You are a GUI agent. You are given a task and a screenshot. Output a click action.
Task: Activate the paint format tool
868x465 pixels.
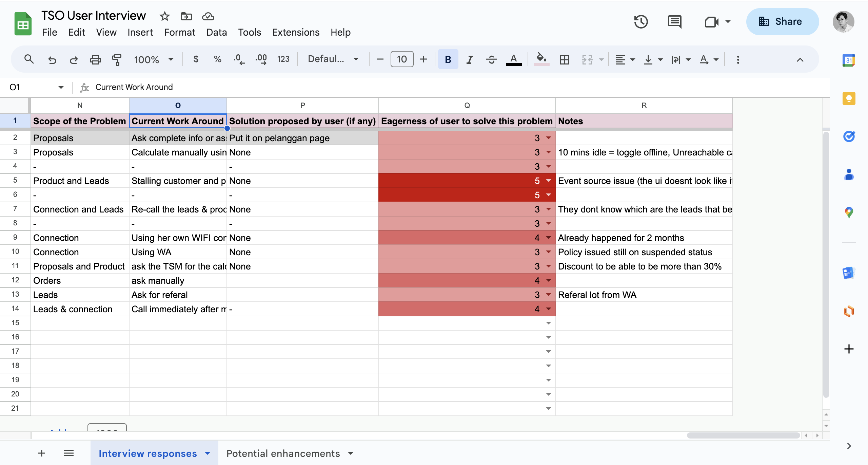117,60
